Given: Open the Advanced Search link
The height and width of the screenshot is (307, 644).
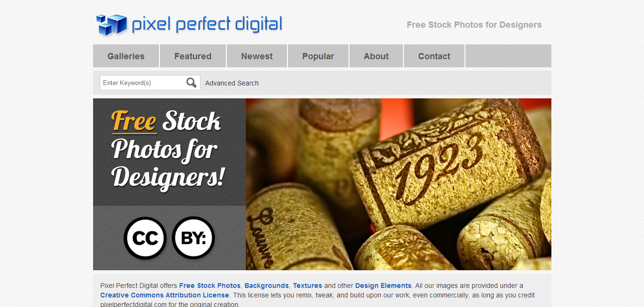Looking at the screenshot, I should (x=232, y=83).
